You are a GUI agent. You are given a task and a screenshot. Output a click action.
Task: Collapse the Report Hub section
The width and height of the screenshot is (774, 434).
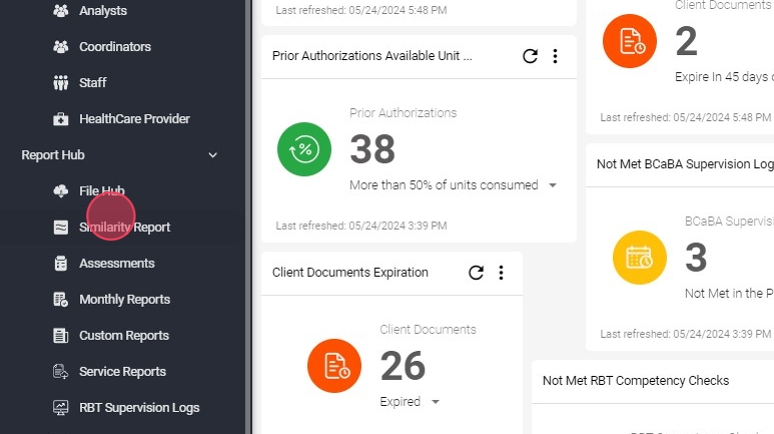[x=212, y=155]
